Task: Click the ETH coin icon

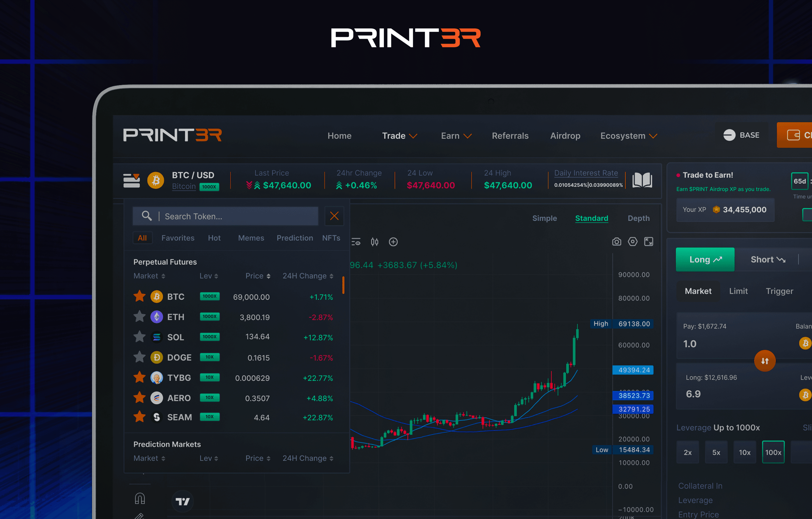Action: tap(157, 317)
